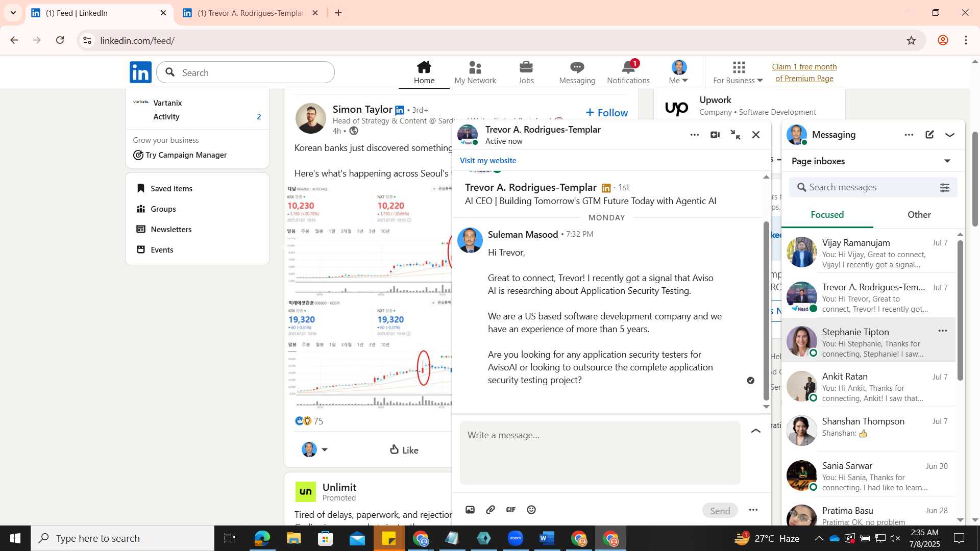980x551 pixels.
Task: Reload the page
Action: 60,40
